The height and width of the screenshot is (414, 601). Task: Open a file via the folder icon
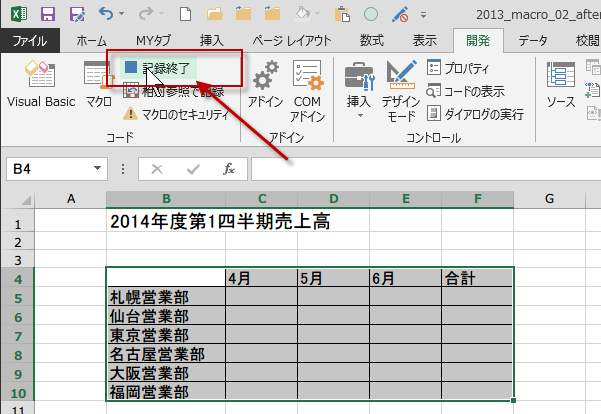pos(215,14)
